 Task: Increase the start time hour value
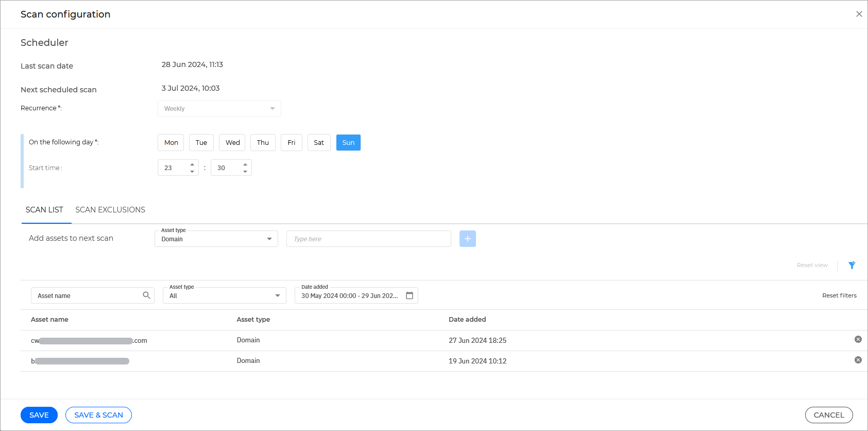[x=192, y=164]
